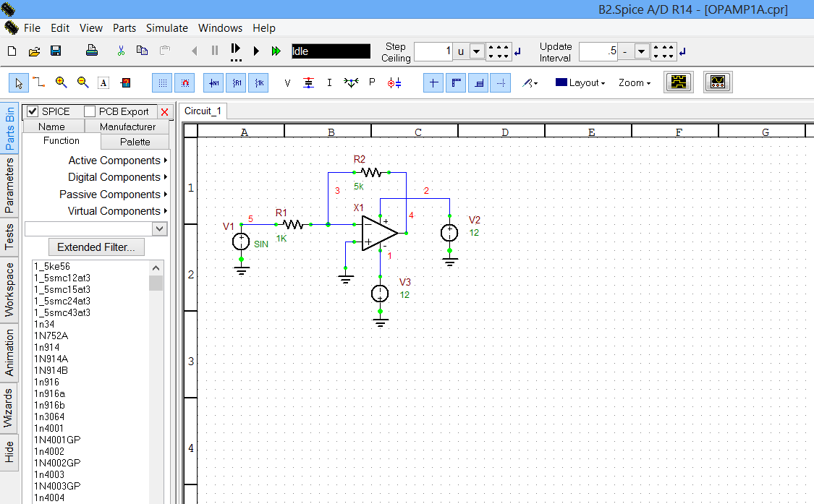Toggle grid dots display button
Viewport: 814px width, 504px height.
(162, 83)
